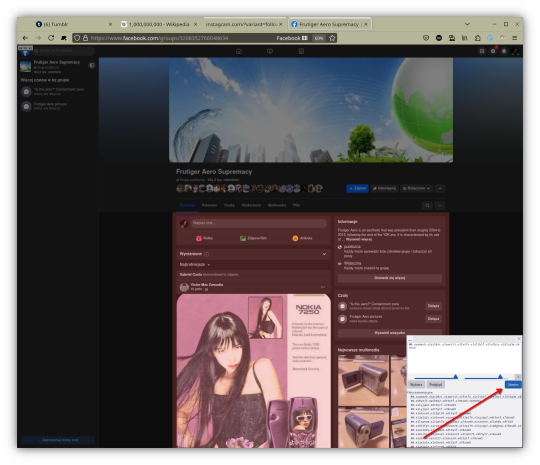The image size is (540, 465).
Task: Click the padlock site security icon
Action: point(85,38)
